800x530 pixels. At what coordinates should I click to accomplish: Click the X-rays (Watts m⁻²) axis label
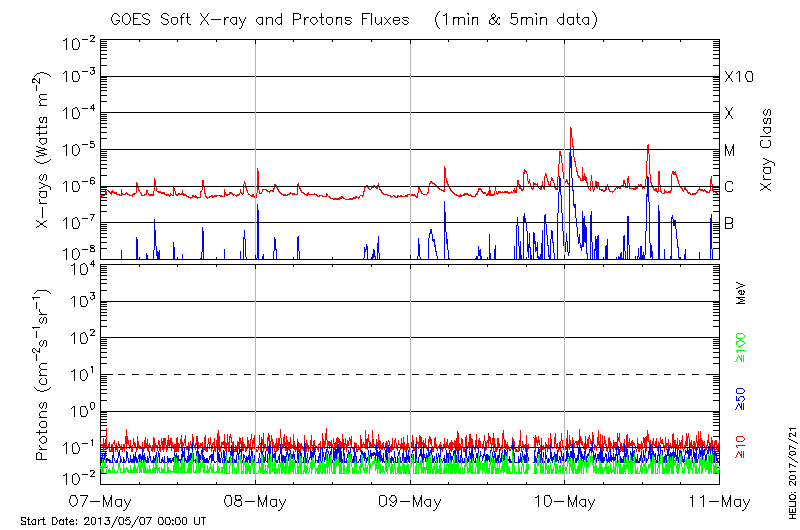[44, 150]
